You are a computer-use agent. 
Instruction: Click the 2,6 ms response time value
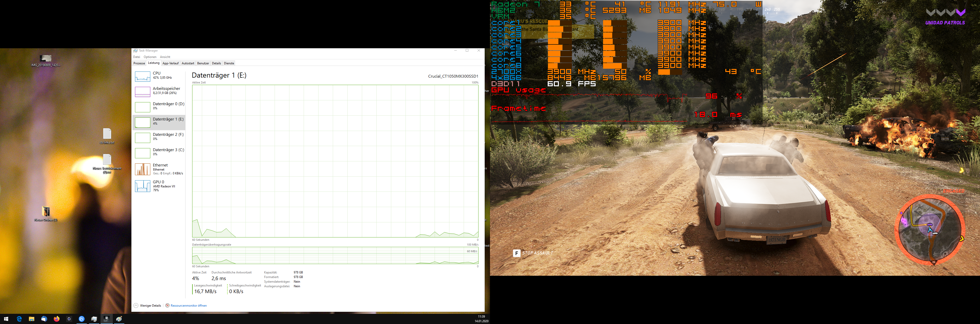coord(219,278)
